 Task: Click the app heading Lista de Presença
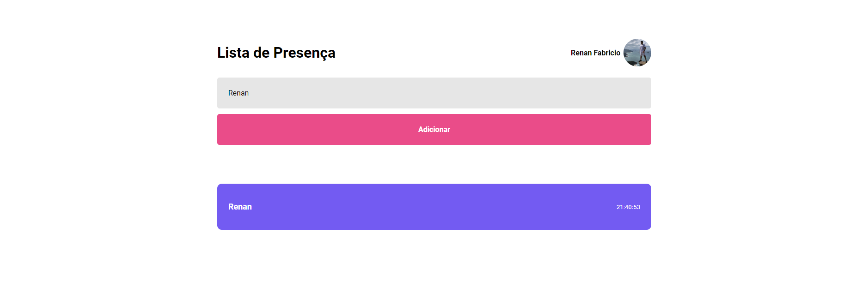coord(276,53)
